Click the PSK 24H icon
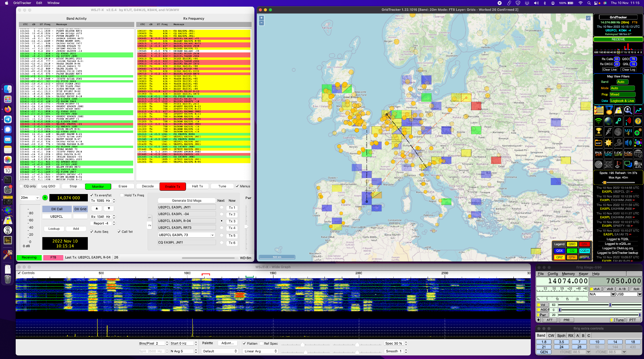Viewport: 644px width, 359px height. pos(599,154)
